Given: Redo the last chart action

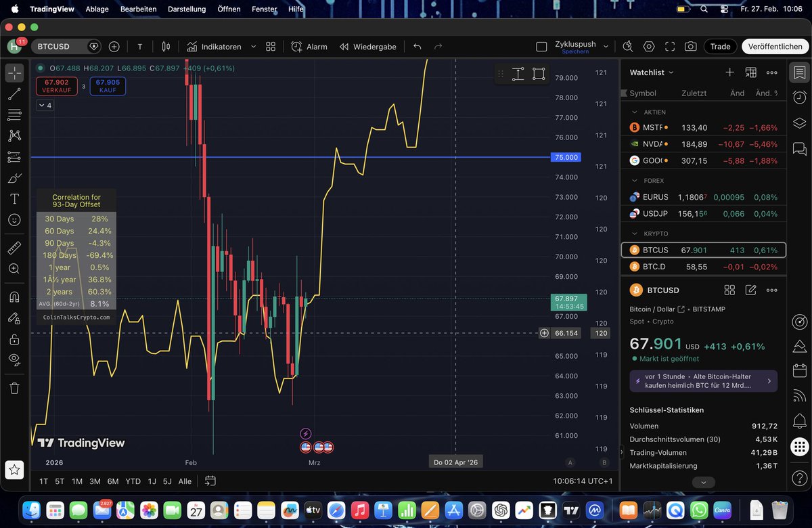Looking at the screenshot, I should 438,47.
